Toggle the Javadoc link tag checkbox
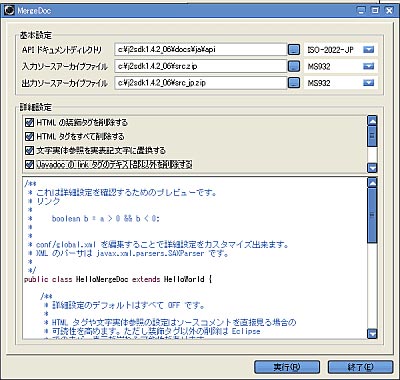Screen dimensions: 400x380 (30, 164)
